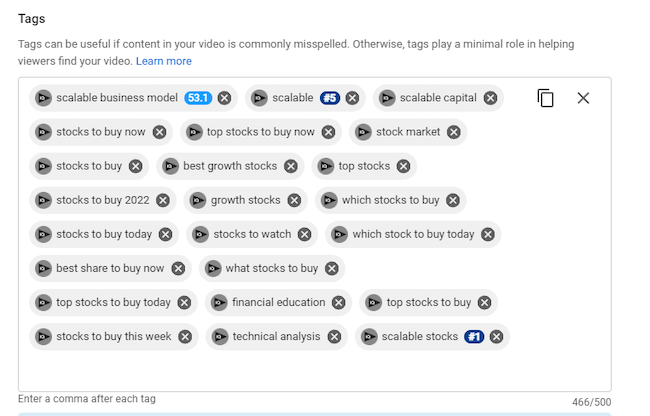Click the TubeBuddy icon on 'top stocks' tag
650x416 pixels.
(326, 166)
